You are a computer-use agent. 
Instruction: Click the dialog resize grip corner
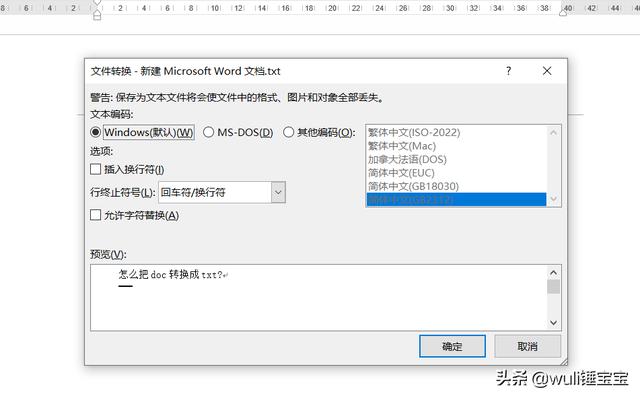(564, 362)
